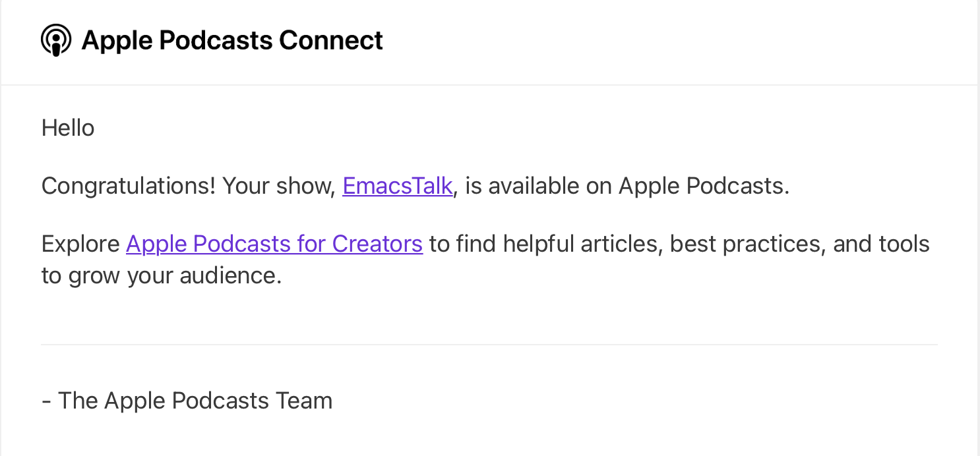Click the "to find" words after Creators link
Image resolution: width=980 pixels, height=456 pixels.
(x=463, y=244)
